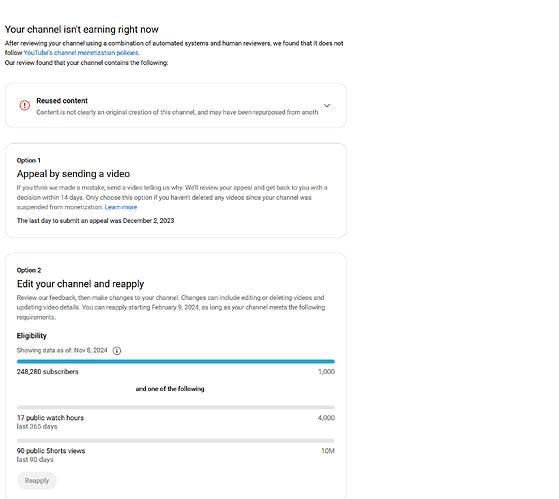
Task: Open YouTube's channel monetization policies link
Action: [81, 53]
